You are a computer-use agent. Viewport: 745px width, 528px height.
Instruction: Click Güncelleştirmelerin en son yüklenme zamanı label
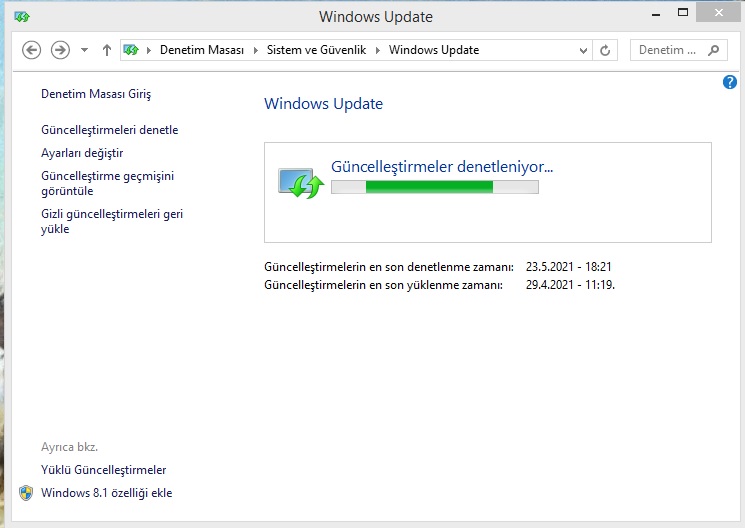383,285
